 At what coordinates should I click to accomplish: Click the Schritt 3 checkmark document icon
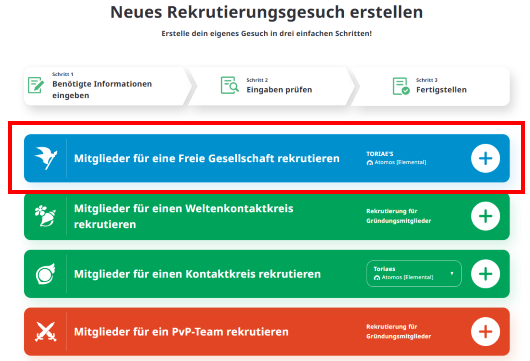(x=401, y=86)
